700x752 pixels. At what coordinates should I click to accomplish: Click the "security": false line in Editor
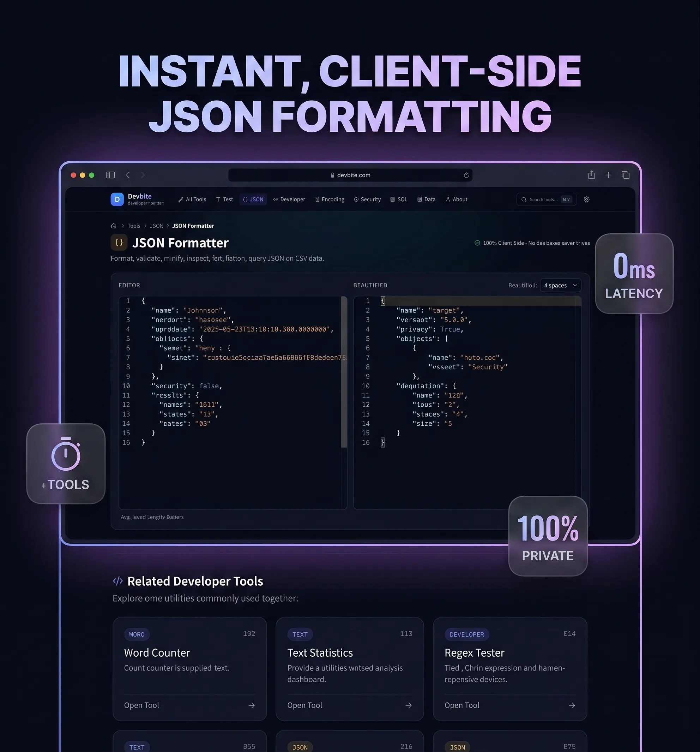[187, 386]
